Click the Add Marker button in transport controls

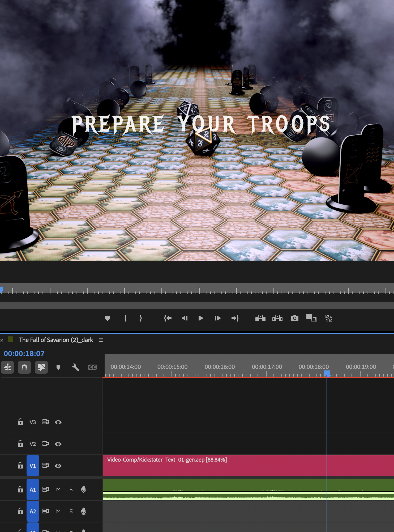[x=108, y=318]
